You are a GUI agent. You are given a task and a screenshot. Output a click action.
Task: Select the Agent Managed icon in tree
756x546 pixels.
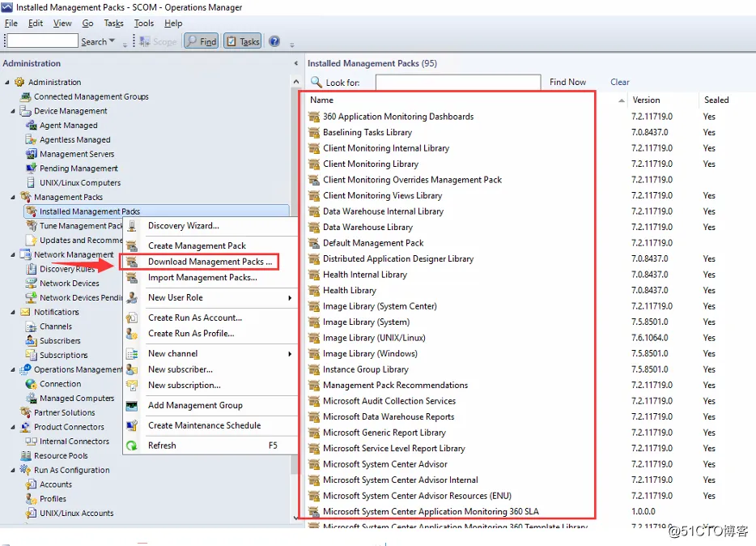(x=31, y=125)
